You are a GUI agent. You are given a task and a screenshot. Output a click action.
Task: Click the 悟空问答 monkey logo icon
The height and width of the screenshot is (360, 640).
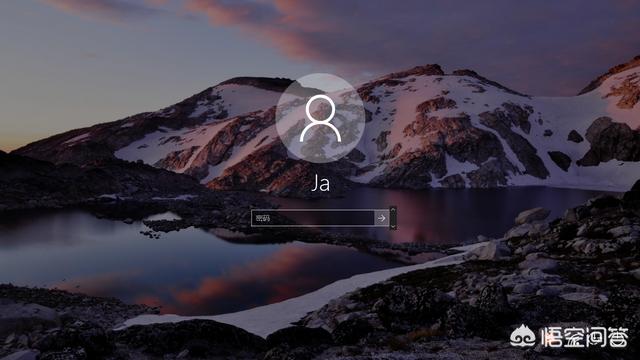tap(522, 336)
